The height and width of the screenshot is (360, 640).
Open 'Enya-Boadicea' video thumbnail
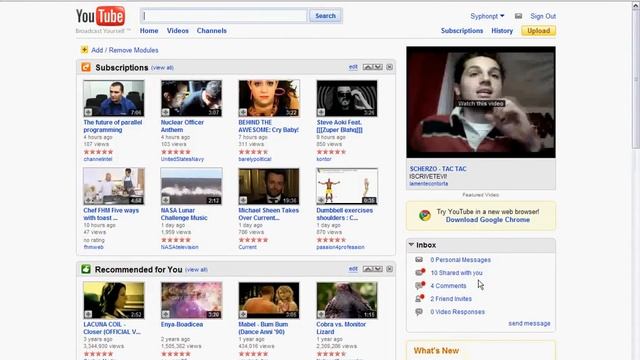tap(191, 300)
